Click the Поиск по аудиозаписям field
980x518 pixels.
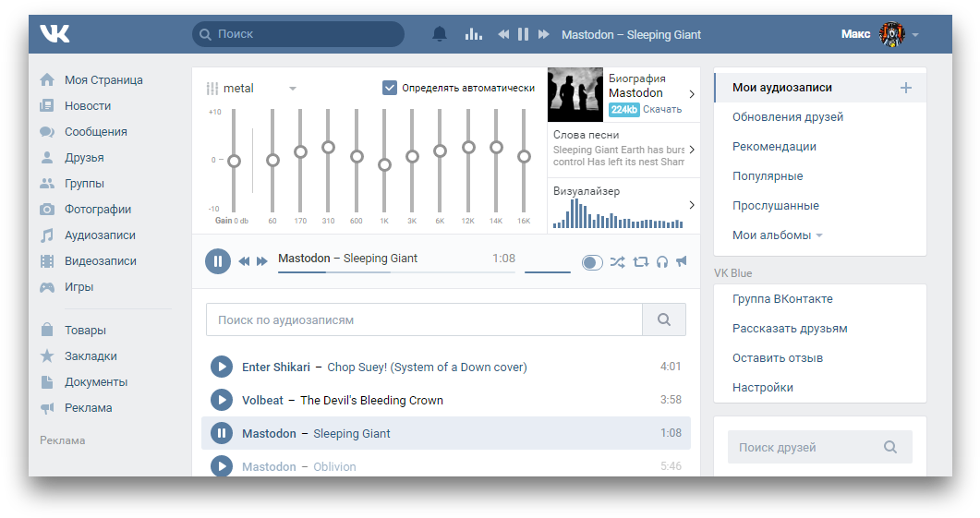click(x=424, y=319)
